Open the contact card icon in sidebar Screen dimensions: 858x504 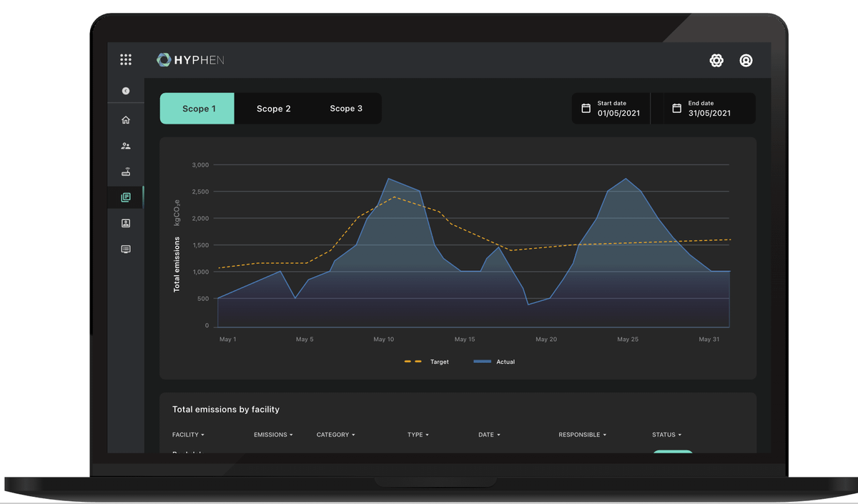pos(126,223)
